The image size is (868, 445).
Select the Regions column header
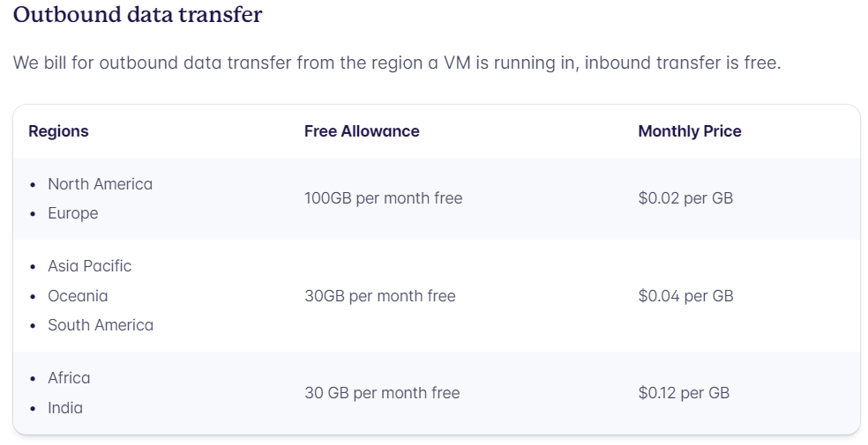click(x=58, y=131)
